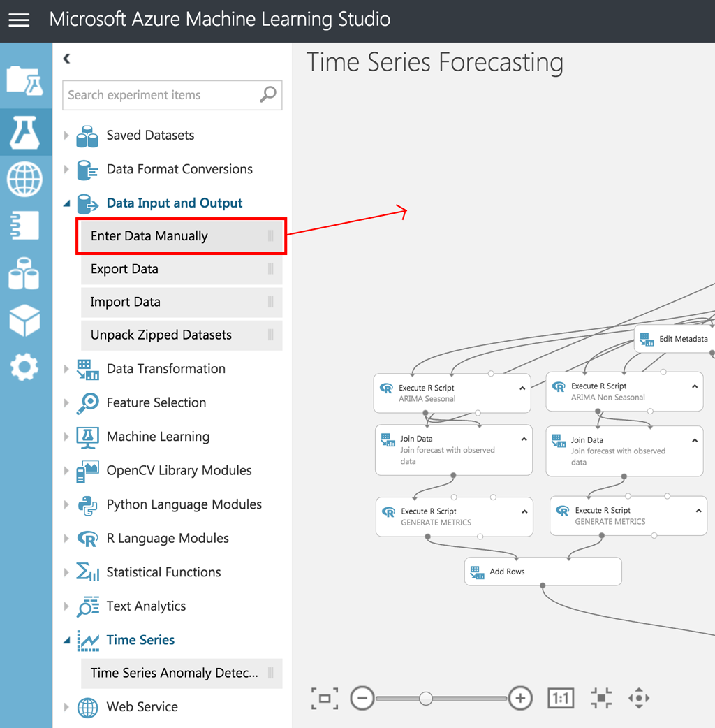Viewport: 715px width, 728px height.
Task: Click the pan navigation control icon
Action: [x=639, y=698]
